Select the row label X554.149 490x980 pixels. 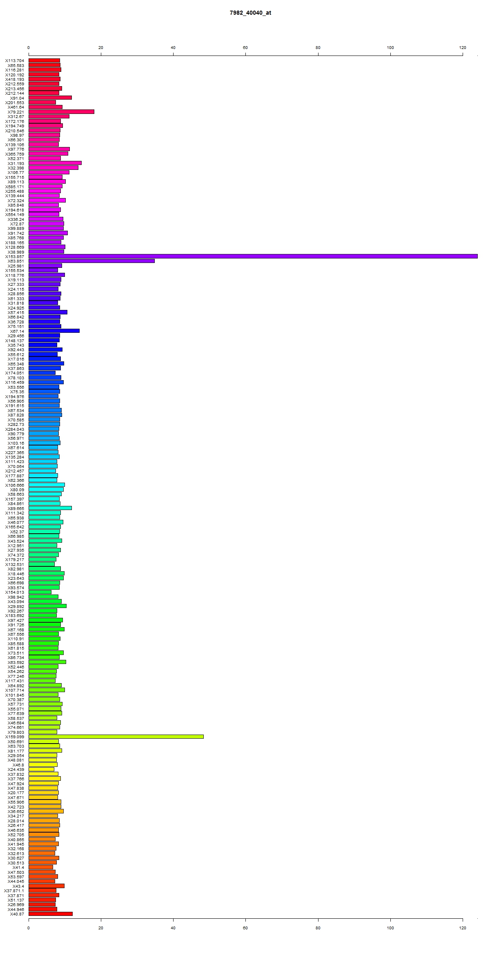point(15,214)
